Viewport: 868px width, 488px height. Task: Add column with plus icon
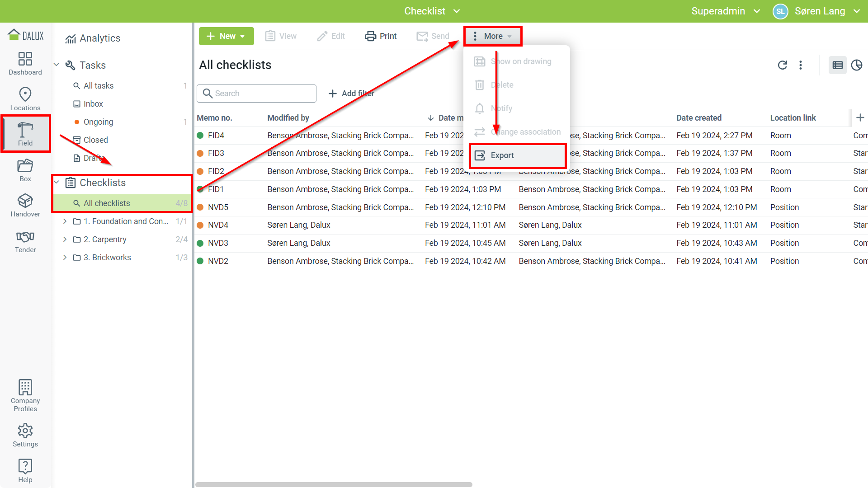pyautogui.click(x=860, y=117)
